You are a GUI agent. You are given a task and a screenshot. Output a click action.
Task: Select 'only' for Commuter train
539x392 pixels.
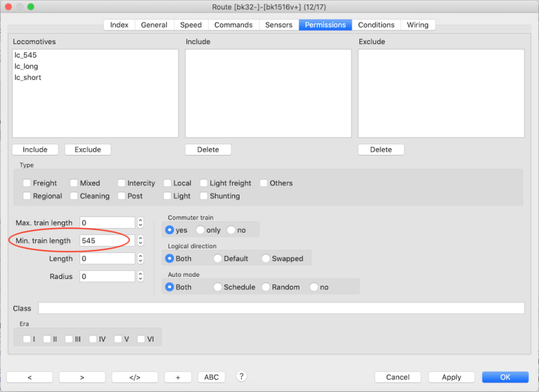pos(201,230)
